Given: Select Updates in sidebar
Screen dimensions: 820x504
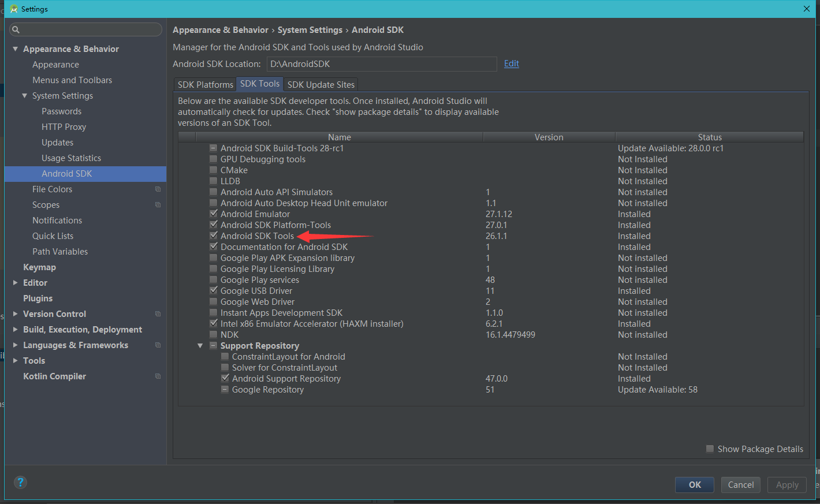Looking at the screenshot, I should (57, 143).
